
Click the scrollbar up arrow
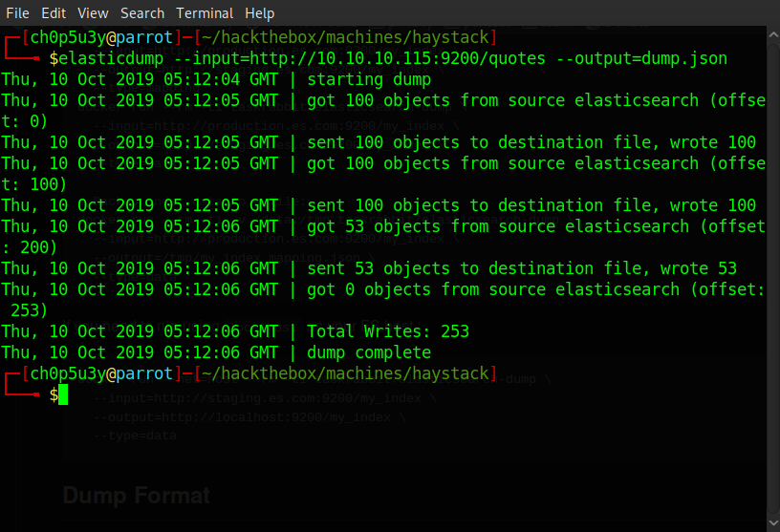coord(773,34)
